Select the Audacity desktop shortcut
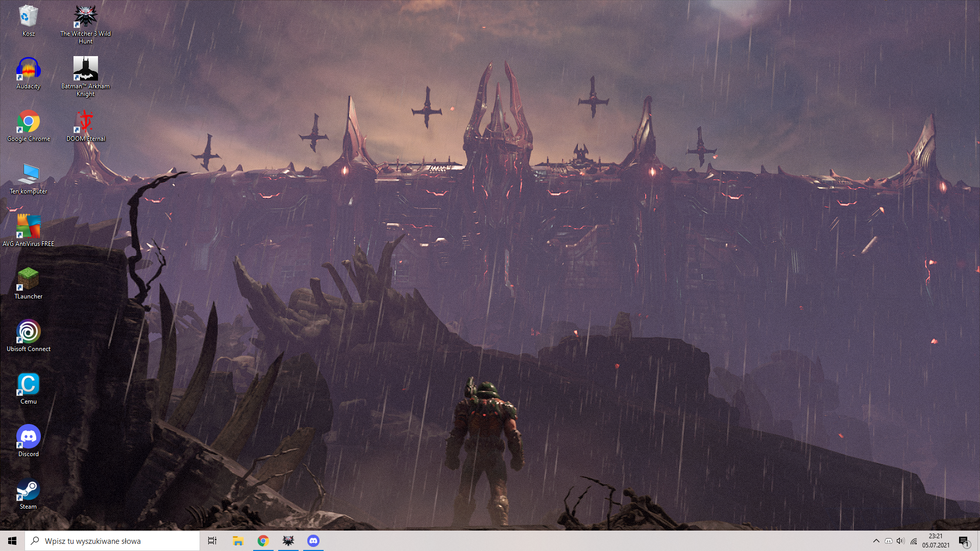This screenshot has width=980, height=551. coord(28,73)
